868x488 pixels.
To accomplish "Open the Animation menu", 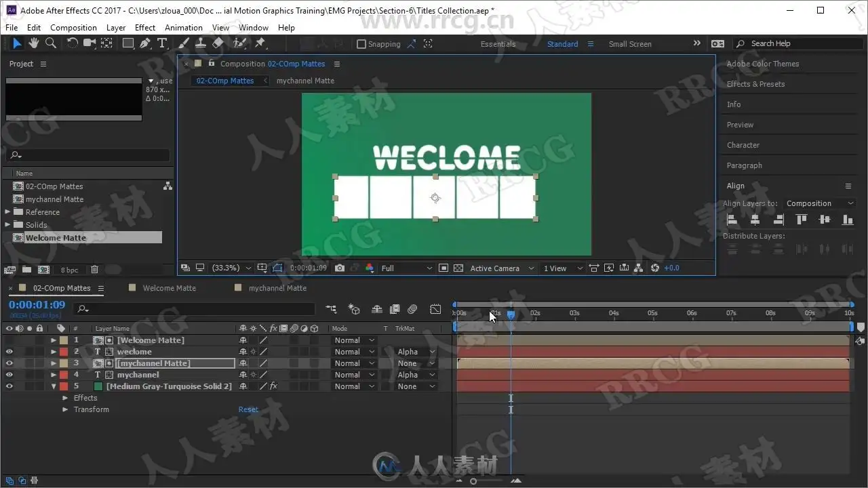I will coord(184,28).
